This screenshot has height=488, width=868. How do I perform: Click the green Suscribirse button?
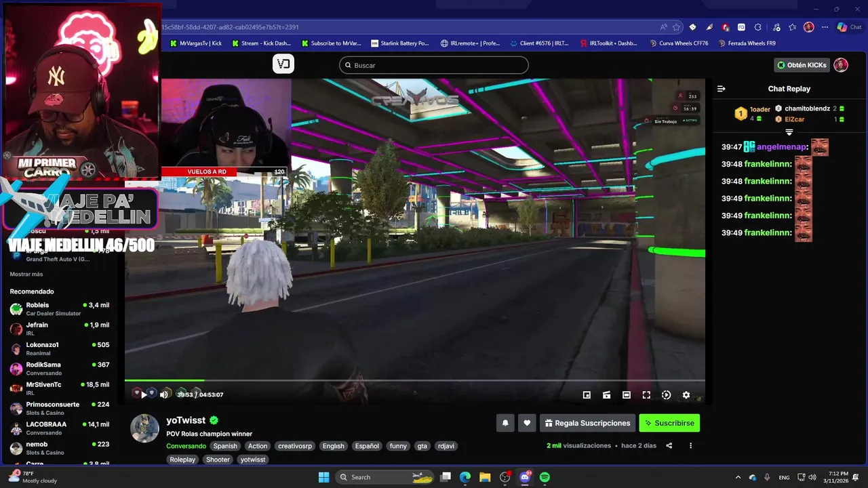pos(669,423)
